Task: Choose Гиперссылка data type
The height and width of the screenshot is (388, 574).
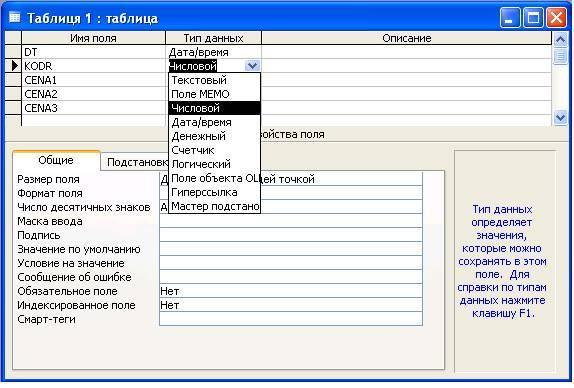Action: pos(215,192)
